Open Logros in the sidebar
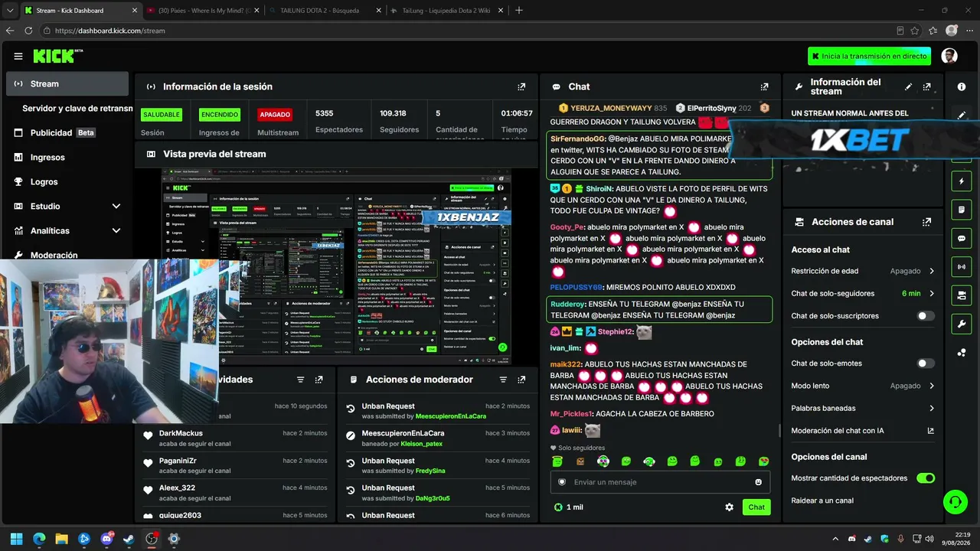 67,182
